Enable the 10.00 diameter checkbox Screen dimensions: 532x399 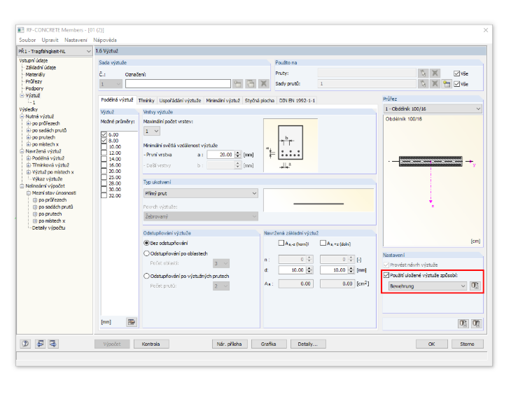pos(104,146)
